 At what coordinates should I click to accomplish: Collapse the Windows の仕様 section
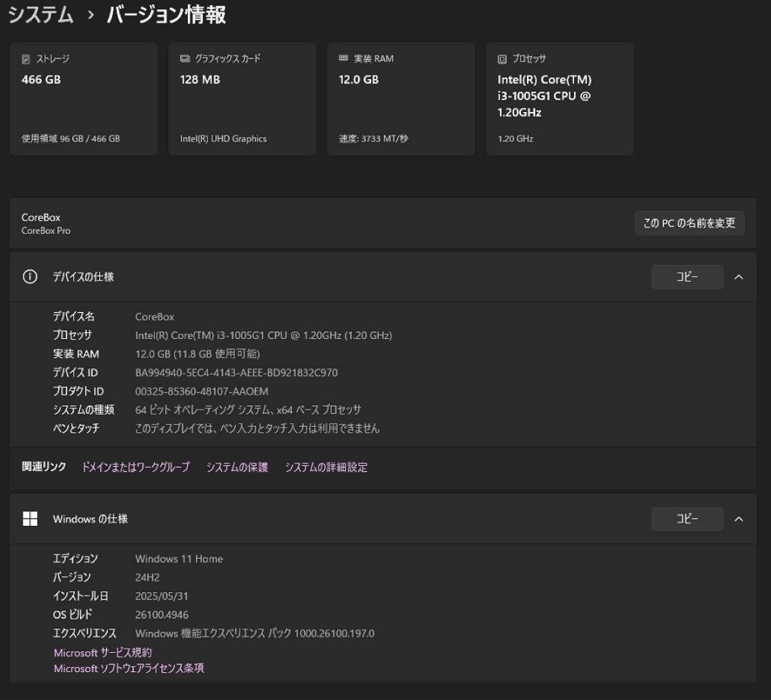pos(740,519)
